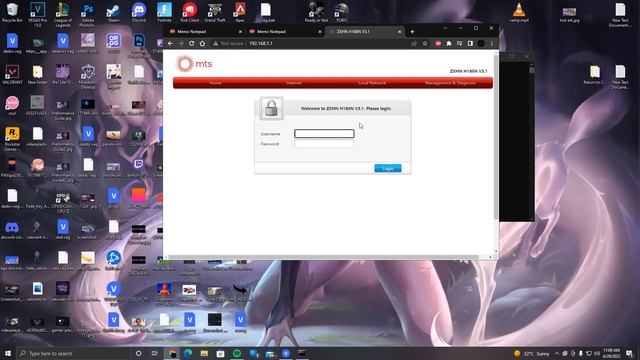Viewport: 640px width, 360px height.
Task: Reload the router page
Action: coord(191,43)
